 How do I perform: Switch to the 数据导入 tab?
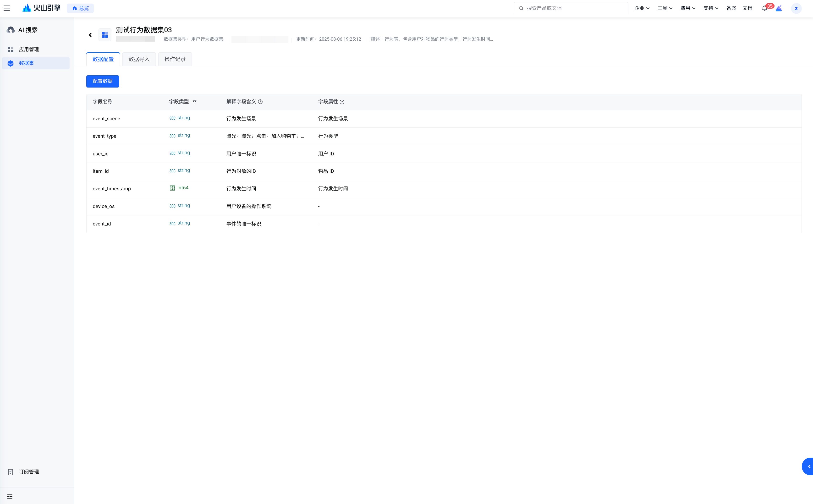tap(139, 59)
